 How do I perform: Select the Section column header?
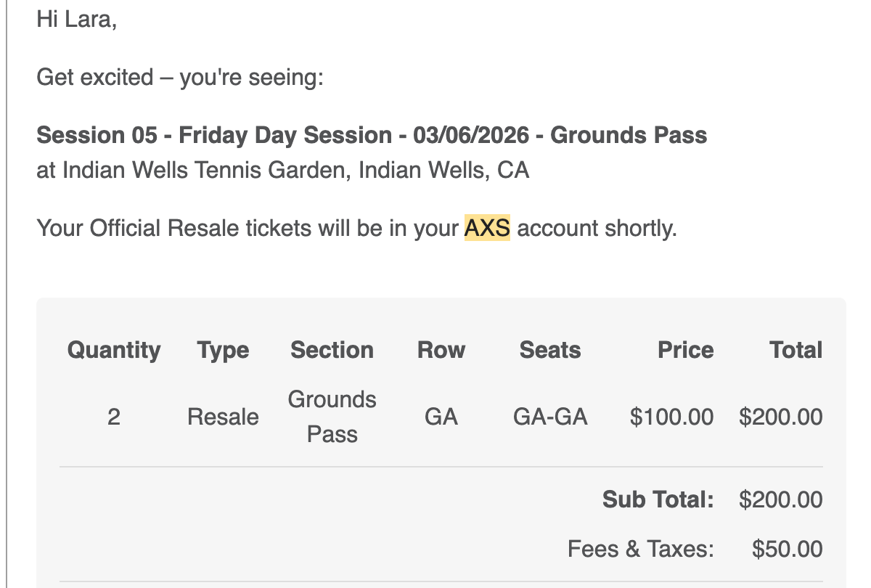(332, 350)
